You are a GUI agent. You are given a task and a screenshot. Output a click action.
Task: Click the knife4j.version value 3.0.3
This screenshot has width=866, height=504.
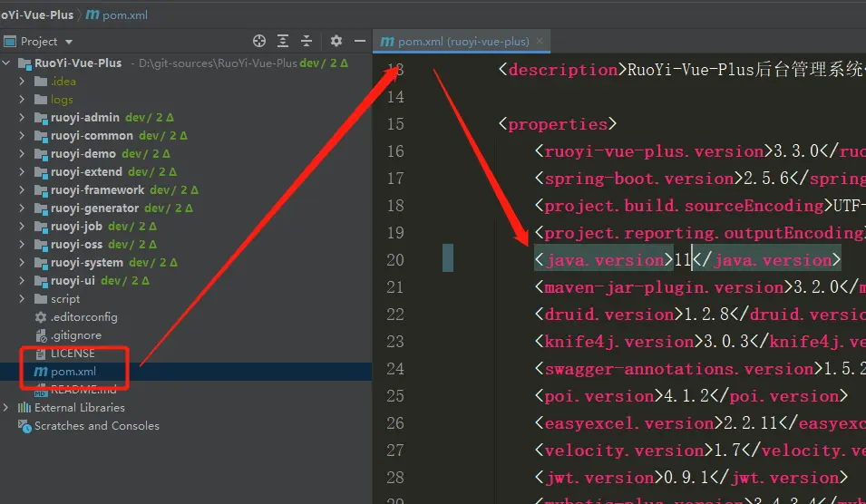[x=726, y=342]
